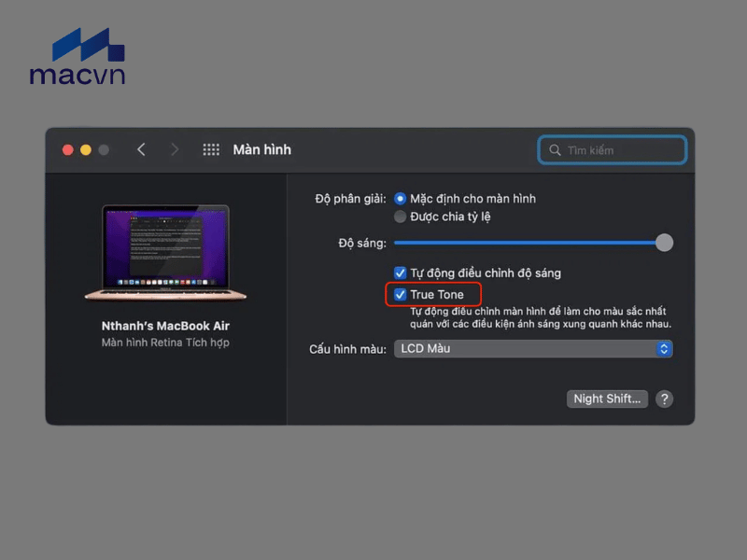
Task: Click the True Tone description text
Action: (x=541, y=317)
